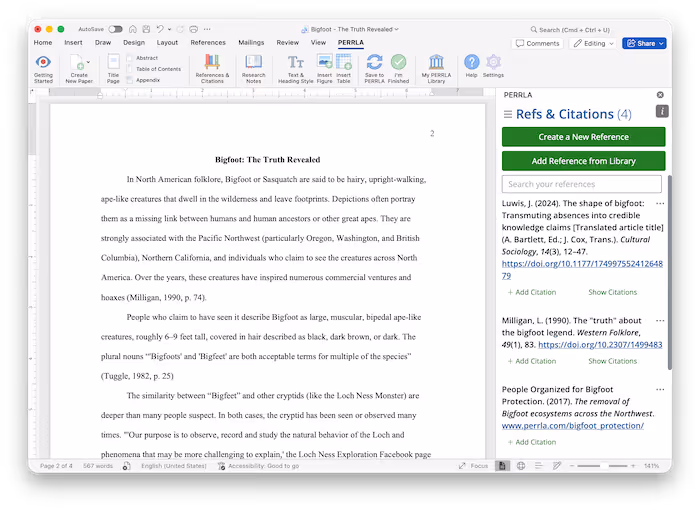Screen dimensions: 700x510
Task: Switch to the Design tab
Action: 134,42
